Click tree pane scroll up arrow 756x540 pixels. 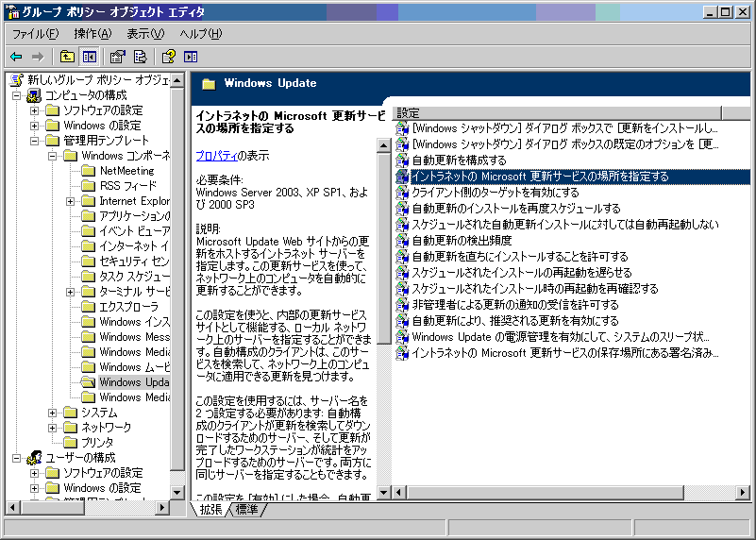(177, 80)
